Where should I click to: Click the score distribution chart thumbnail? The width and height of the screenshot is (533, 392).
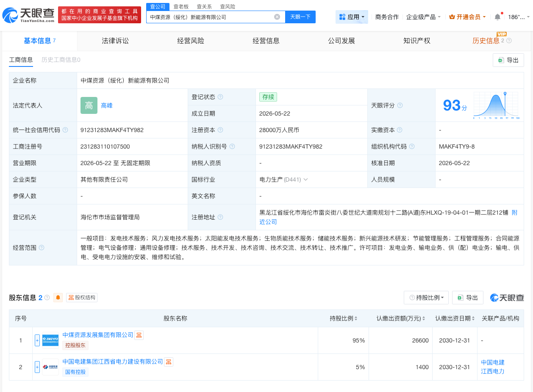(x=496, y=105)
